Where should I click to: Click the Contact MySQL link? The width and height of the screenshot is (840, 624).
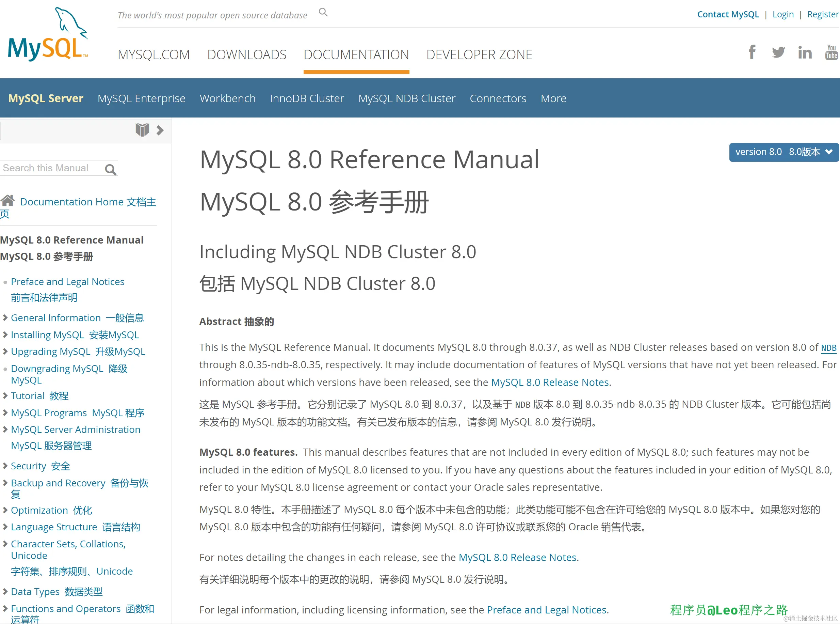[x=728, y=14]
